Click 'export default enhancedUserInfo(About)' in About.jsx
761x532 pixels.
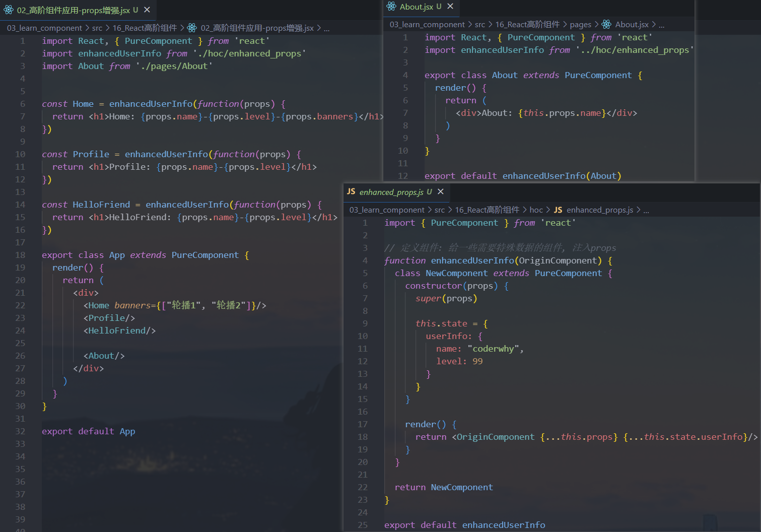click(523, 176)
